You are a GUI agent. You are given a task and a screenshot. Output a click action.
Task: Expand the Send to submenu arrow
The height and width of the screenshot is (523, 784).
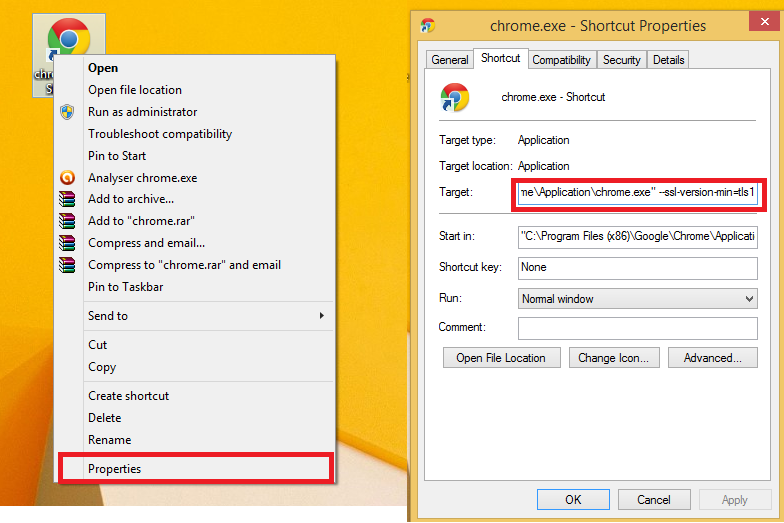click(x=322, y=316)
